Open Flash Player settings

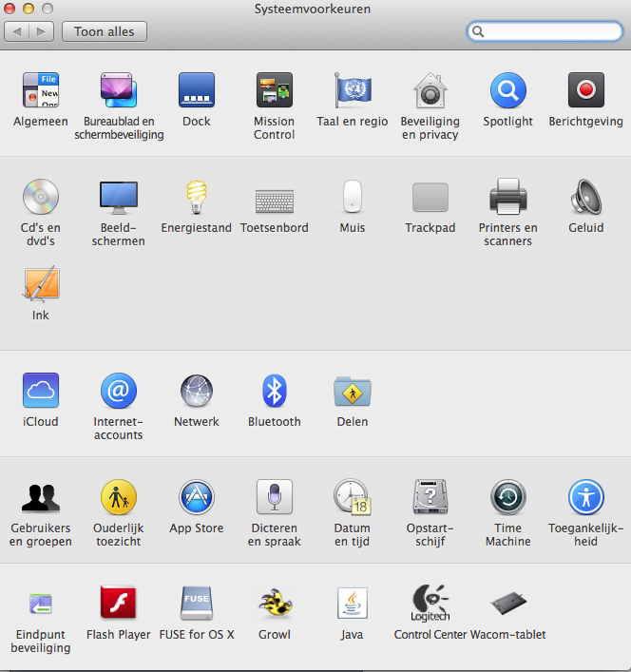[x=119, y=603]
